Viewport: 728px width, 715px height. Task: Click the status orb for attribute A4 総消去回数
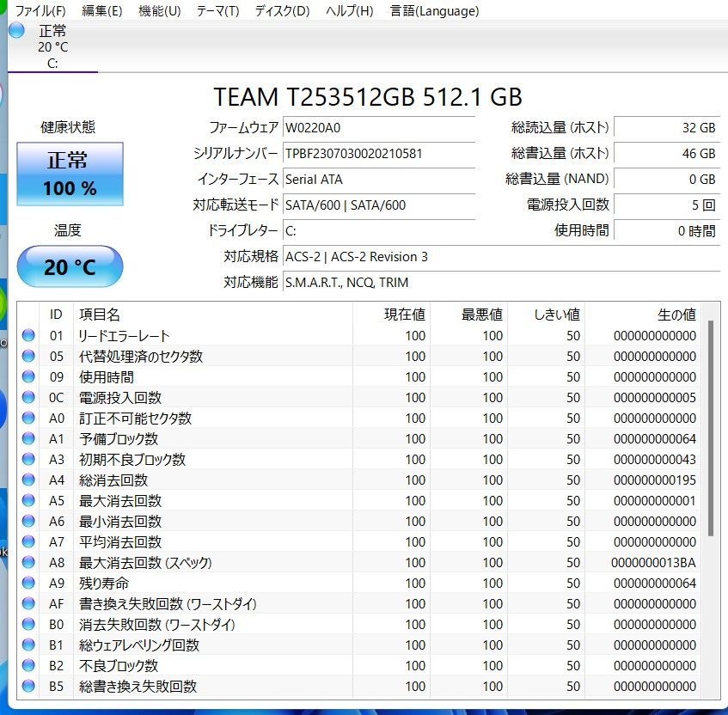[x=28, y=480]
